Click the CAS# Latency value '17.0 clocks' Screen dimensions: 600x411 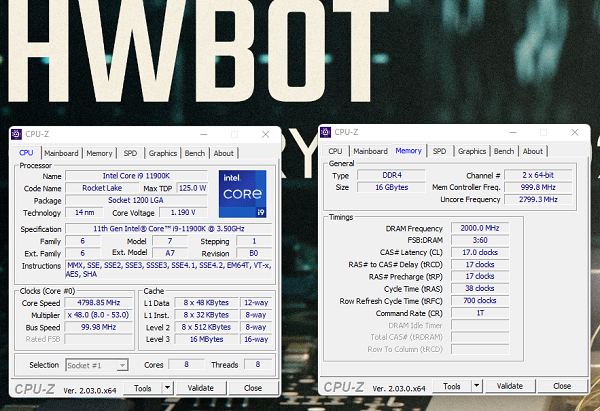click(480, 252)
